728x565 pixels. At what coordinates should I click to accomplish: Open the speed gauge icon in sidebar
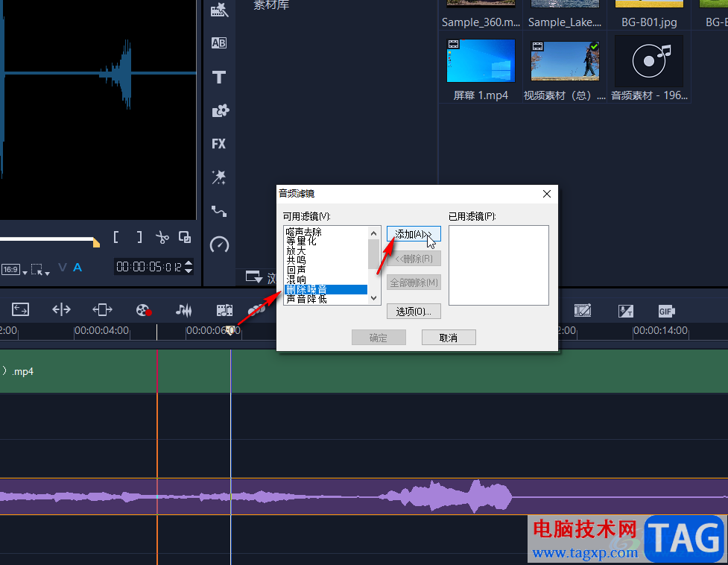[x=219, y=244]
